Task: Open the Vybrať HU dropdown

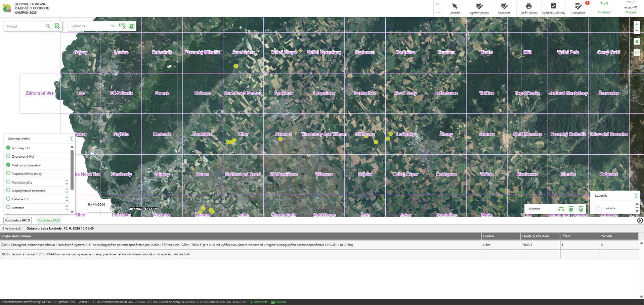Action: point(92,26)
